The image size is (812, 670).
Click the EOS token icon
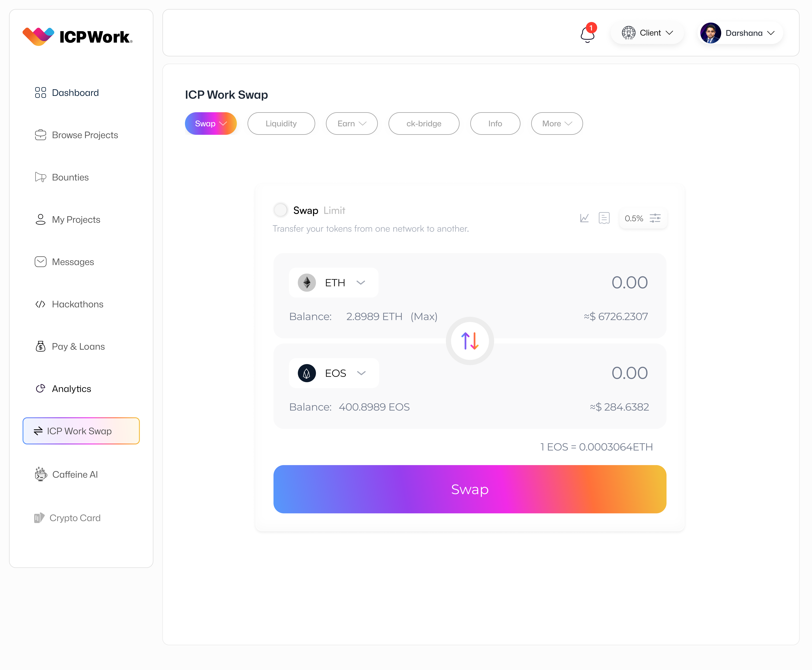[307, 373]
